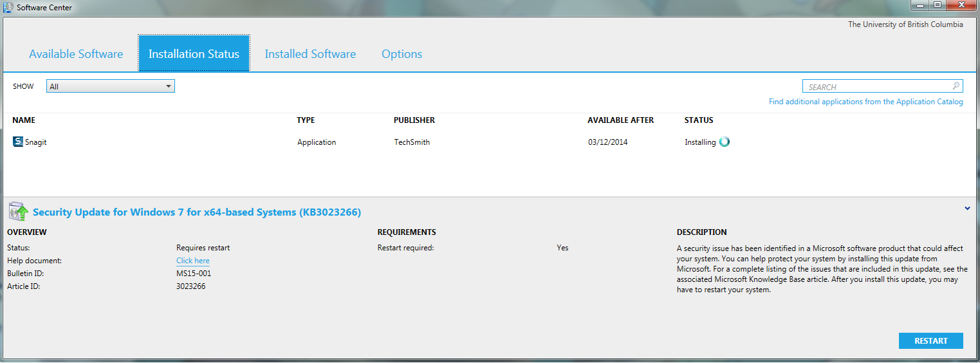Screen dimensions: 980x363
Task: Open the Security Update KB3023266 title link
Action: [x=197, y=212]
